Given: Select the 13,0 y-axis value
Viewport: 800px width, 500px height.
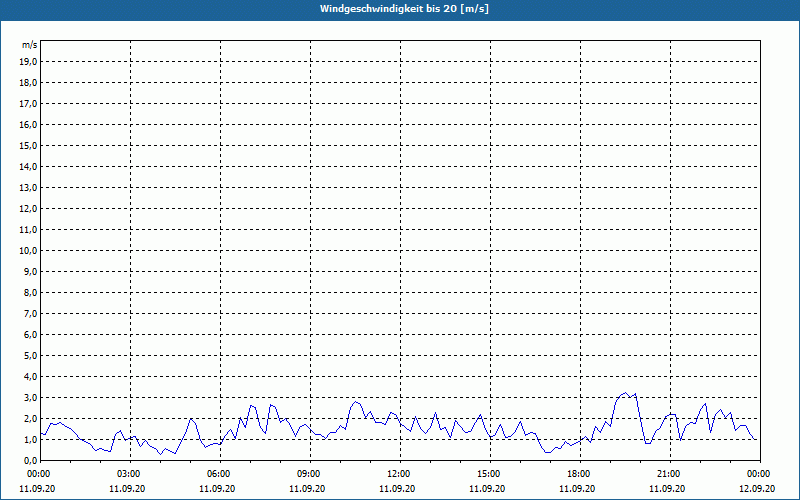Looking at the screenshot, I should click(x=28, y=187).
